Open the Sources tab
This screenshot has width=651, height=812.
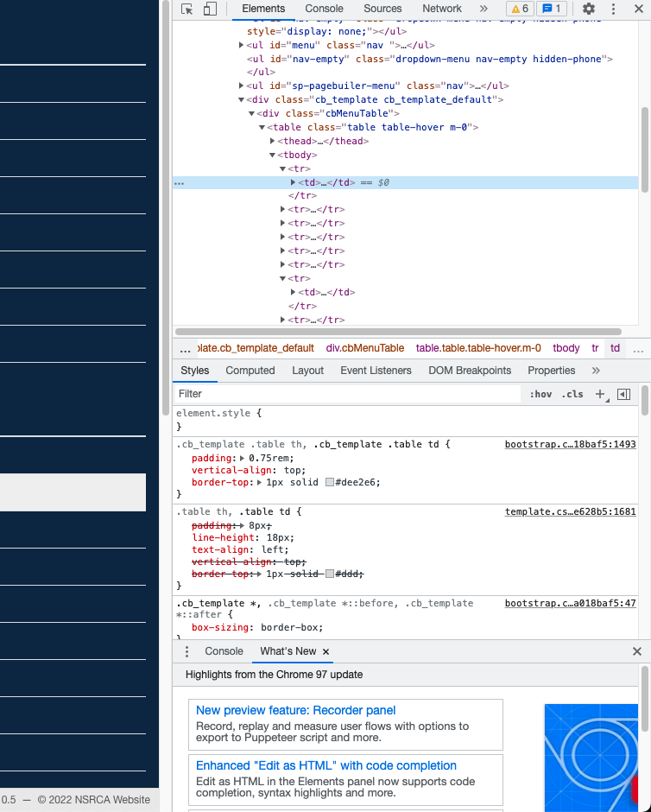[382, 9]
